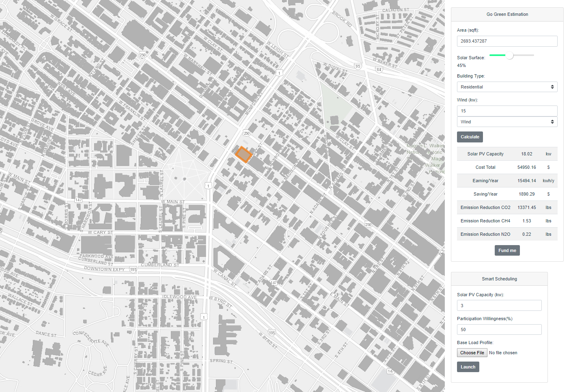The height and width of the screenshot is (392, 569).
Task: Click the Solar PV Capacity (kw) input
Action: [x=499, y=306]
